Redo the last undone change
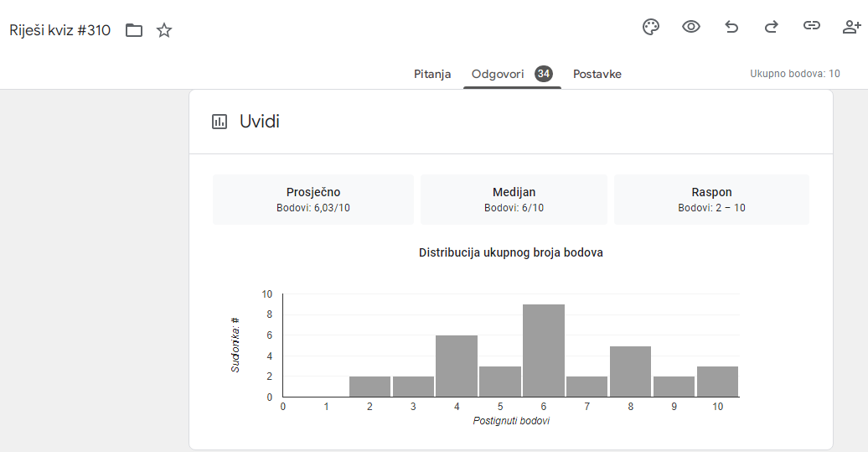 tap(771, 27)
